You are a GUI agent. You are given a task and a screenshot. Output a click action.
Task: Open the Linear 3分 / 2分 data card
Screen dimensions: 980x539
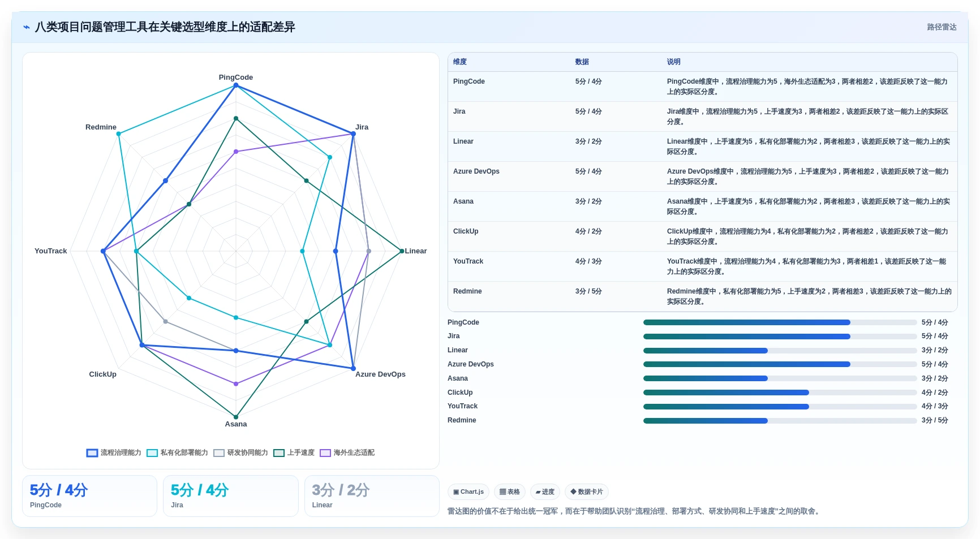(x=372, y=496)
